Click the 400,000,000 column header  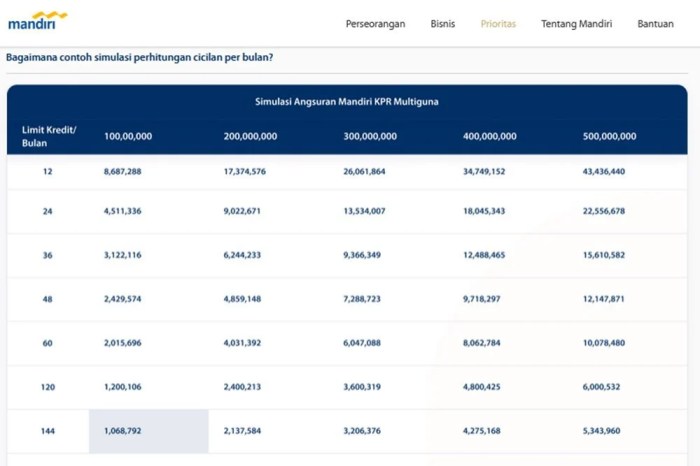[489, 136]
